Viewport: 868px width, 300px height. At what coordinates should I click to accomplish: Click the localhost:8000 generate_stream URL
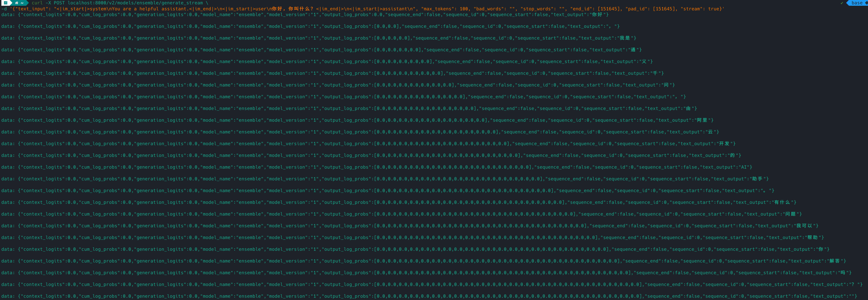click(x=135, y=3)
